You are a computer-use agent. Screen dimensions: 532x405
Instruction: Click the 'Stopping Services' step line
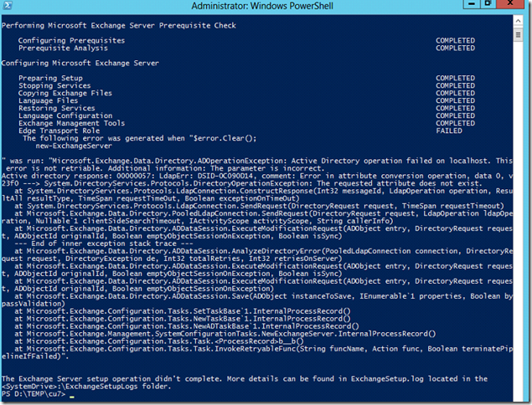pos(54,85)
